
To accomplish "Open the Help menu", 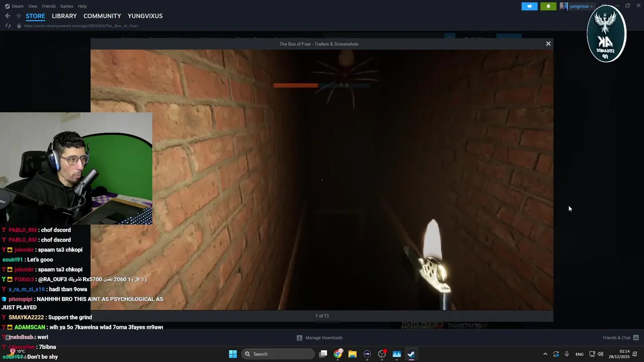I will point(82,6).
